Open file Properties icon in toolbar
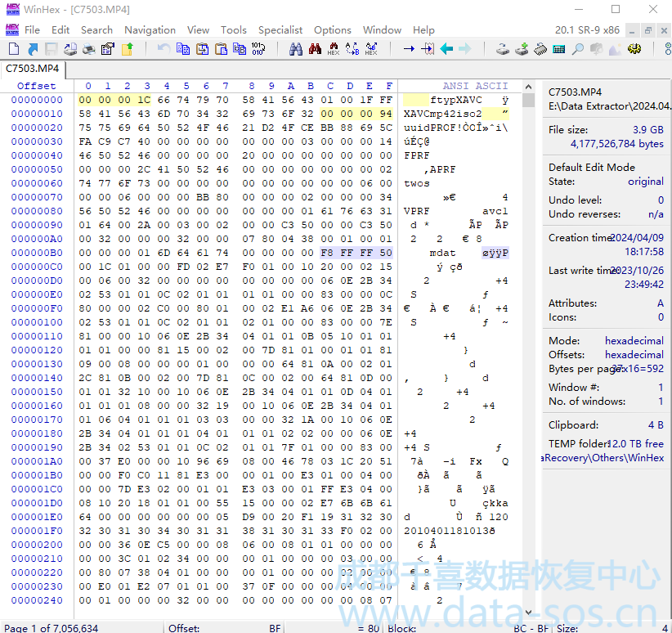The height and width of the screenshot is (633, 672). pyautogui.click(x=107, y=49)
